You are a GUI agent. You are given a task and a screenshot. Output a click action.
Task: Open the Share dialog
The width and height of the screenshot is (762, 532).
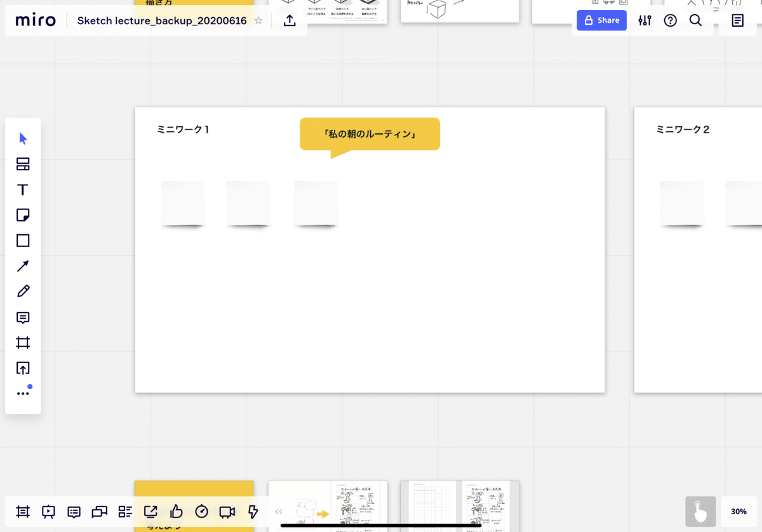[x=601, y=20]
